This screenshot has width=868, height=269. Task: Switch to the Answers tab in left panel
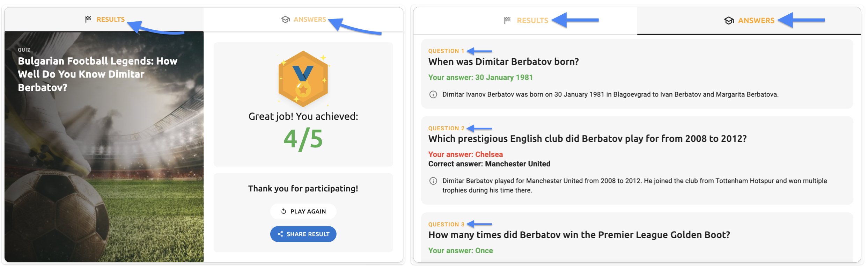[309, 20]
